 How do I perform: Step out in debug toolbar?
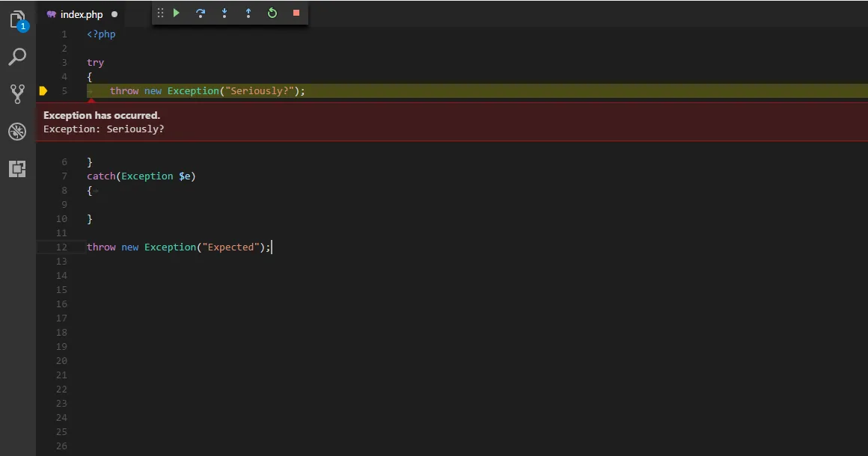248,13
